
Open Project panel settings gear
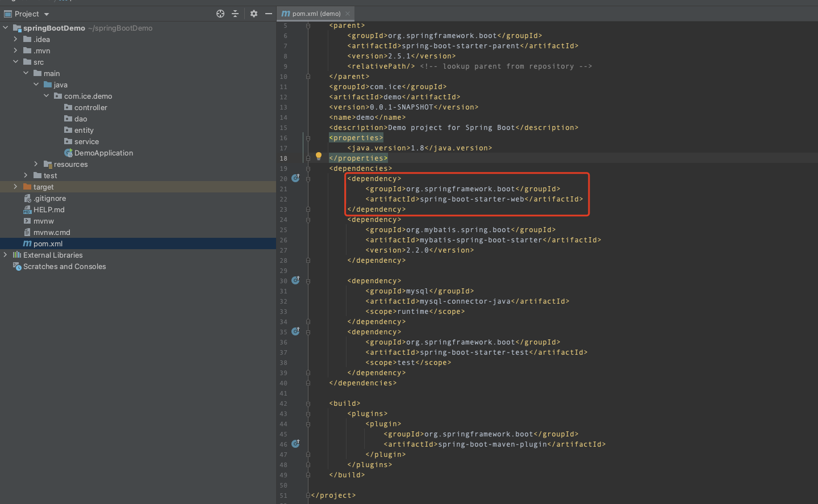(x=254, y=14)
